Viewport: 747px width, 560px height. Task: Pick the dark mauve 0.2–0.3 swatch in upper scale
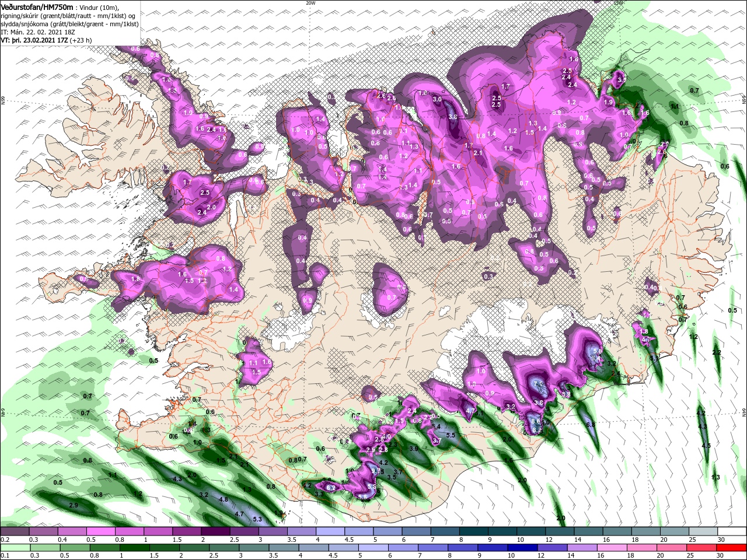15,531
